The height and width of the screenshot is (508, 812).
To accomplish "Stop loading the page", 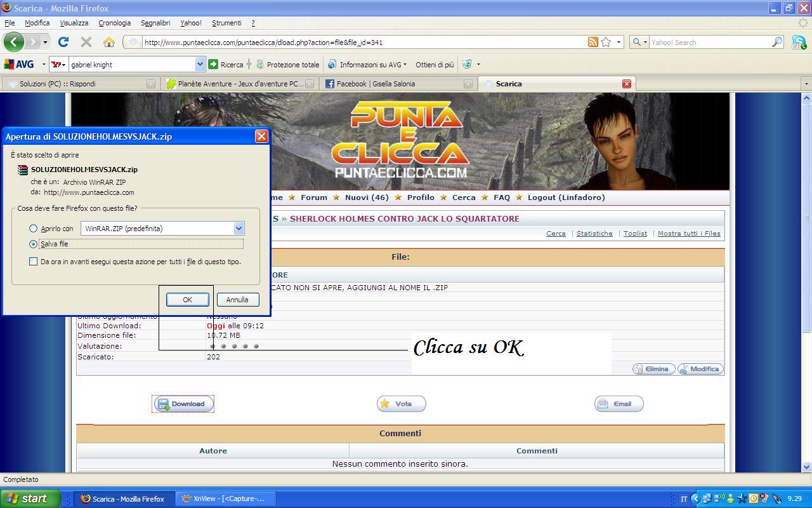I will [x=86, y=42].
